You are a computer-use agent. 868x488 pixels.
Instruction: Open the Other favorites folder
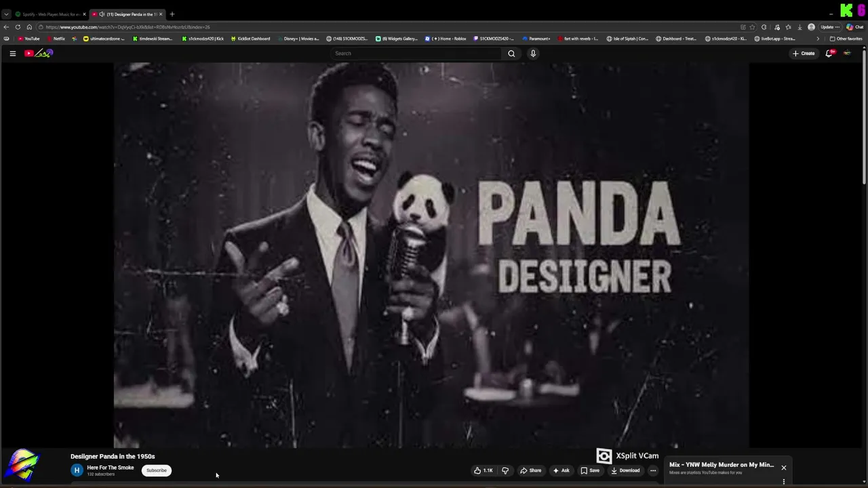pos(846,39)
